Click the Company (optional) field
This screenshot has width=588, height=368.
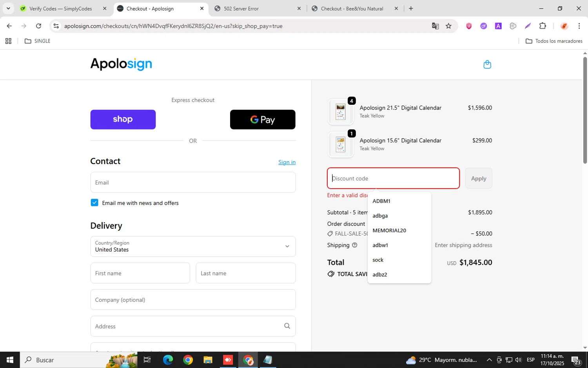pyautogui.click(x=193, y=300)
